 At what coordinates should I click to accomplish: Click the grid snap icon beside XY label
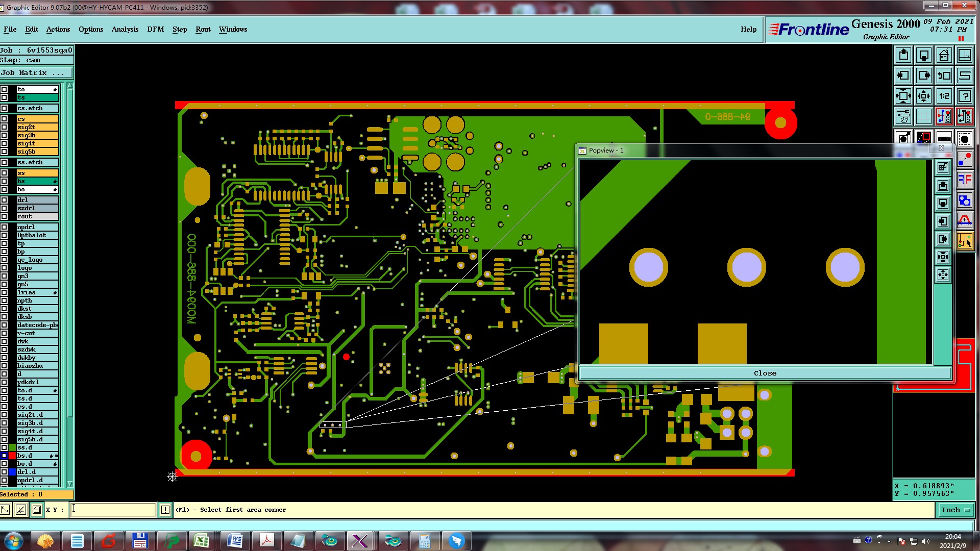(37, 509)
